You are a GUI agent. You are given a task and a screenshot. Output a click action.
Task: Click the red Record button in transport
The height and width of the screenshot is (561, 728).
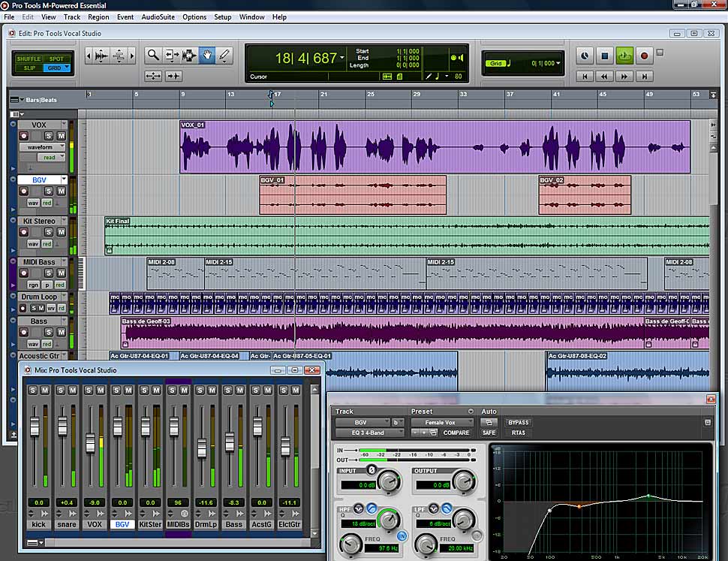tap(644, 56)
